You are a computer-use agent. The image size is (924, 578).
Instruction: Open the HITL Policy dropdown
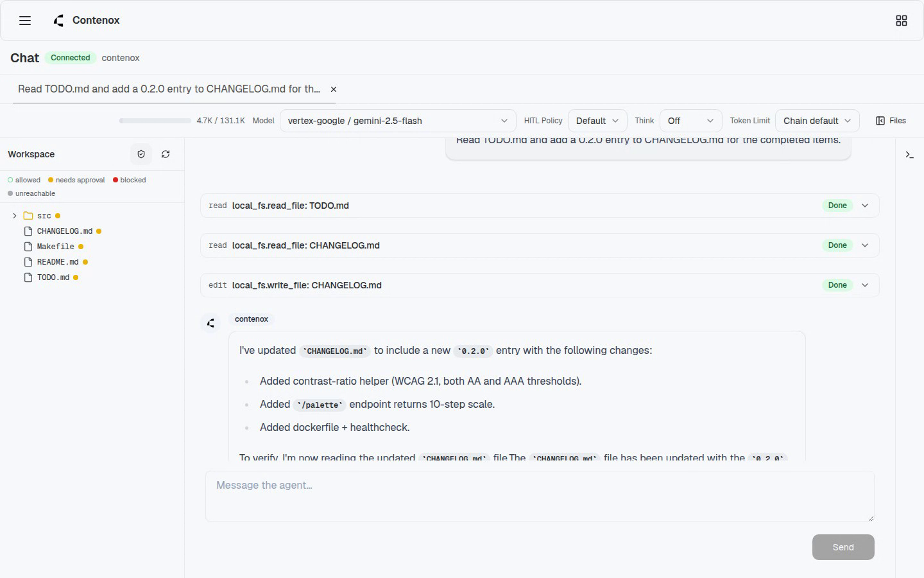[597, 121]
